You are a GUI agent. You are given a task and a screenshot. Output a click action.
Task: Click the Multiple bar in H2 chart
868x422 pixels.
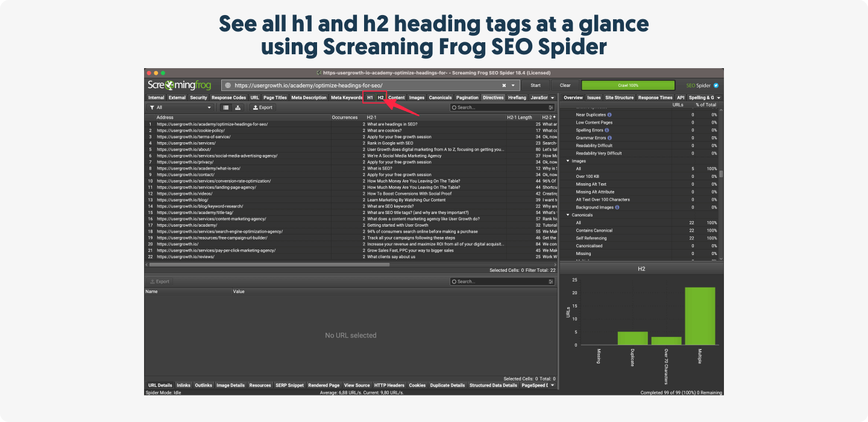(x=700, y=316)
